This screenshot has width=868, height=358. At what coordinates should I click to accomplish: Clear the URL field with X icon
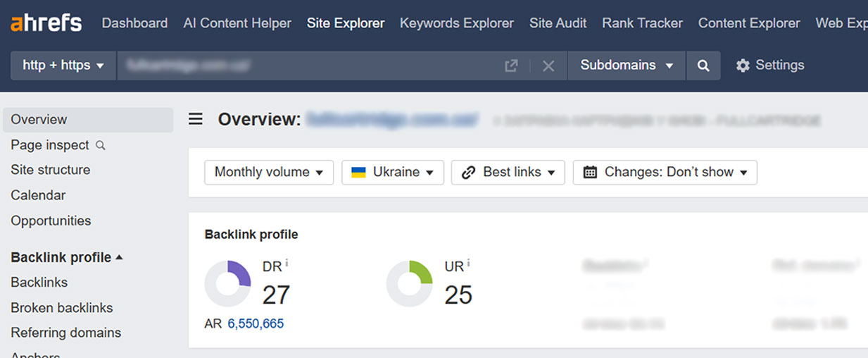click(548, 66)
